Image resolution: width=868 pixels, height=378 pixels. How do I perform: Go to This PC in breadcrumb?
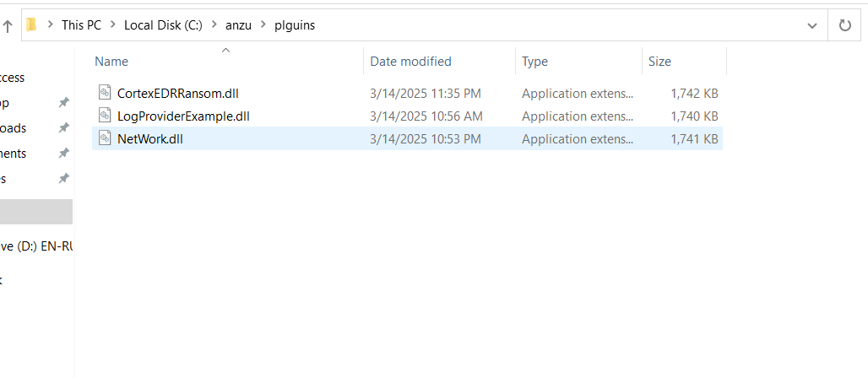click(x=81, y=25)
